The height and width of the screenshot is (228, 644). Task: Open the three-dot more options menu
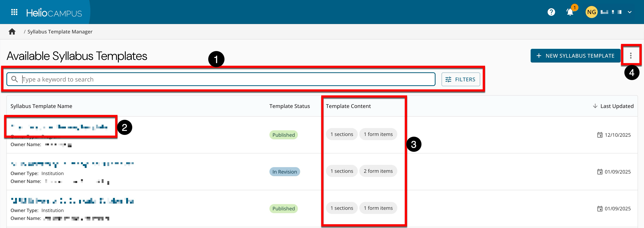pyautogui.click(x=630, y=56)
